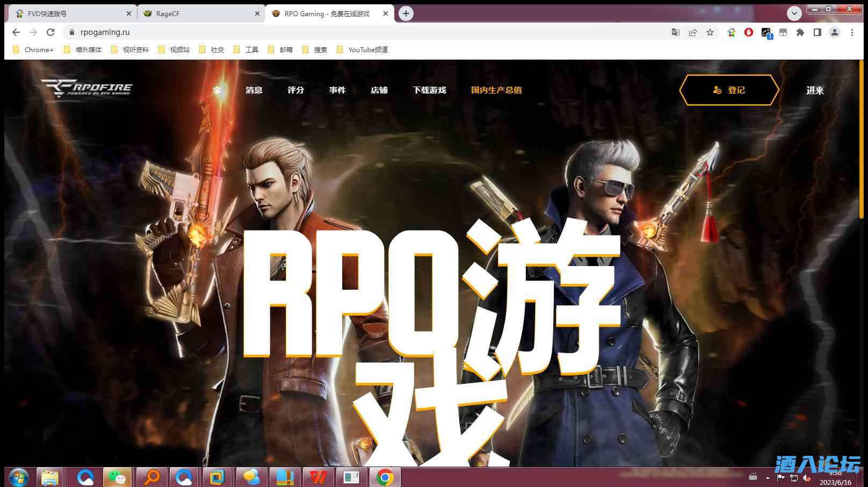Click the address bar showing rpogaming.ru
The height and width of the screenshot is (487, 868).
click(322, 32)
